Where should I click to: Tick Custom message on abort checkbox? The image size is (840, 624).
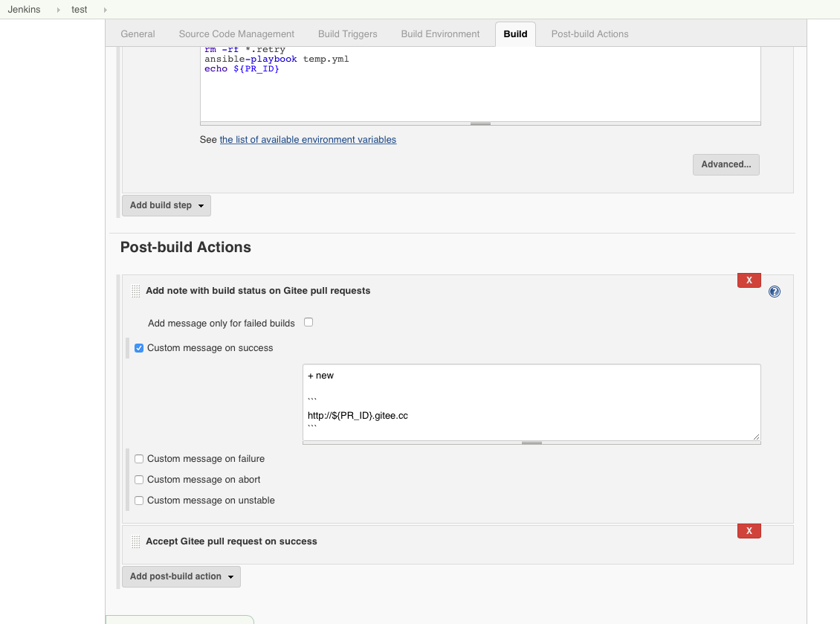[139, 480]
